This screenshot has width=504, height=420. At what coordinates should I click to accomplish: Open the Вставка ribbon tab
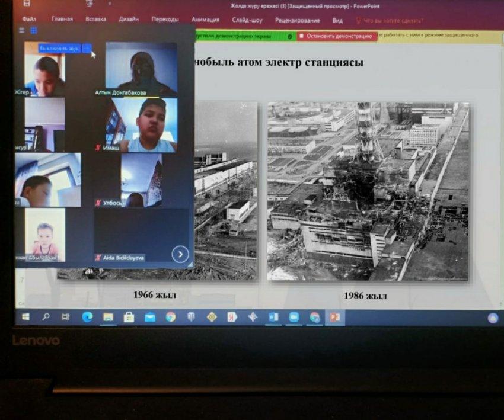point(95,20)
